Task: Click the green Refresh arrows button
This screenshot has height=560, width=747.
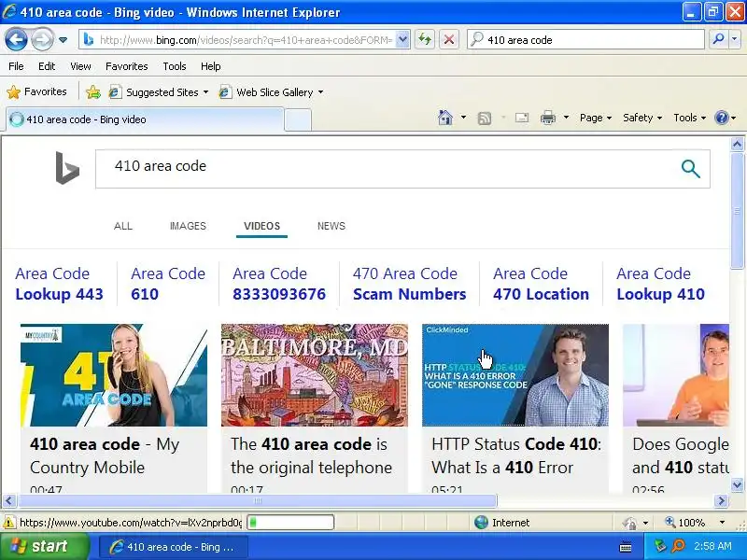Action: (x=425, y=40)
